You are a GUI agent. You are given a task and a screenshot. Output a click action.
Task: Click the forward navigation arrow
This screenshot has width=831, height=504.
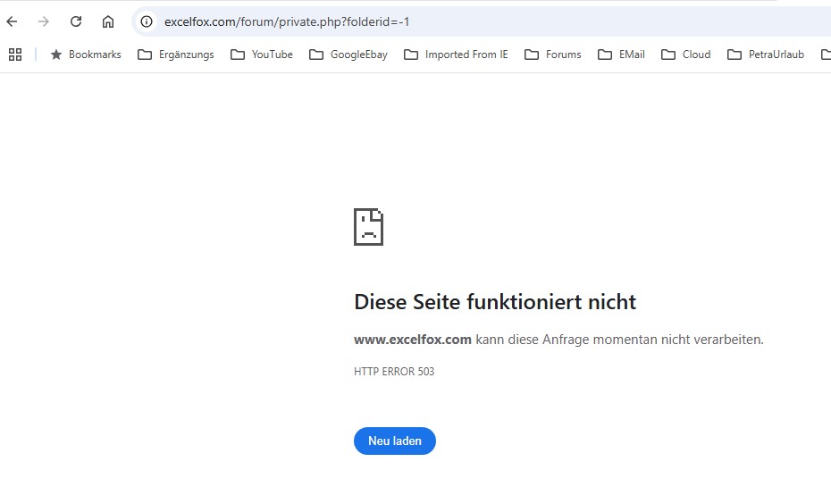click(44, 21)
